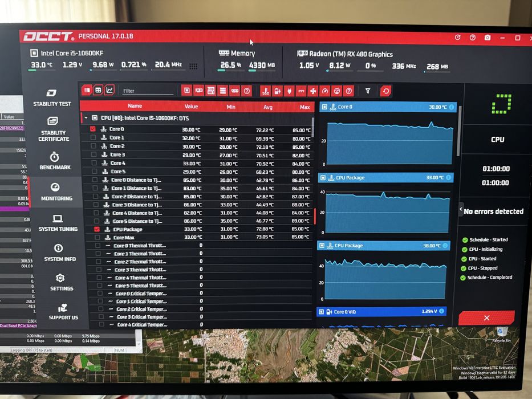Click the sensor Filter text field

147,91
